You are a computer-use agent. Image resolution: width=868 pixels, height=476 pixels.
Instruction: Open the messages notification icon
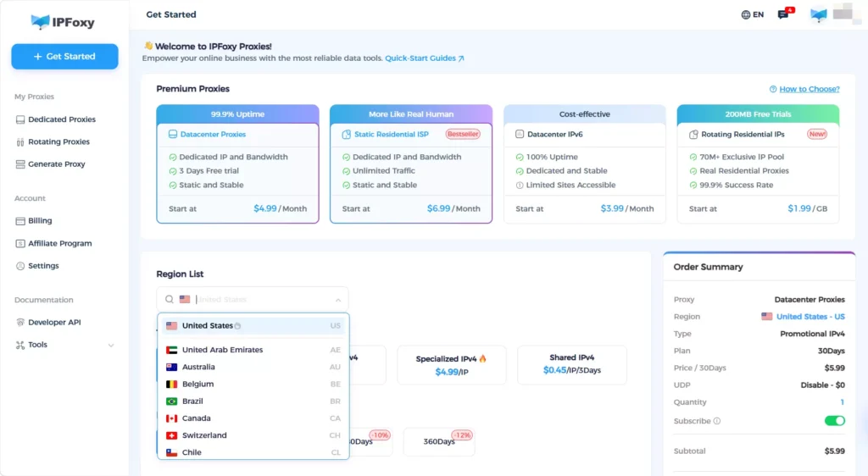[x=783, y=14]
